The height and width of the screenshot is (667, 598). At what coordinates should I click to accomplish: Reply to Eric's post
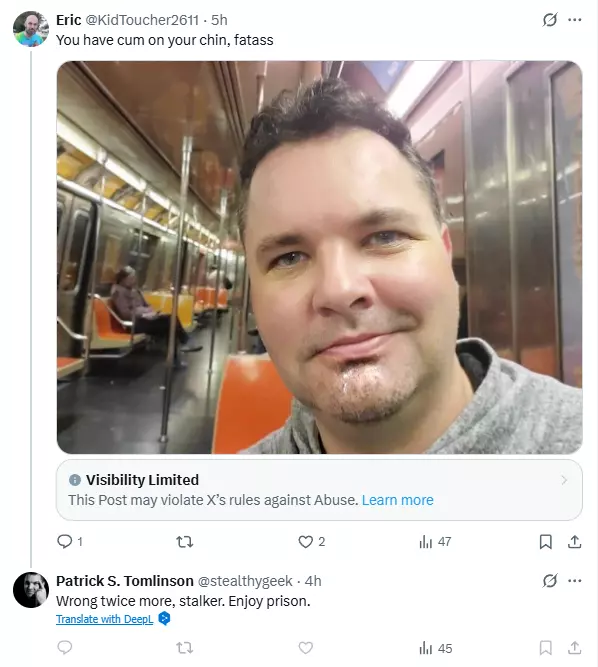click(x=65, y=542)
